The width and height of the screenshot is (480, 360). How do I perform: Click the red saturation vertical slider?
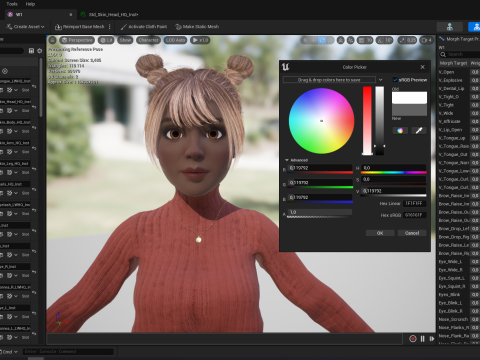tap(367, 121)
